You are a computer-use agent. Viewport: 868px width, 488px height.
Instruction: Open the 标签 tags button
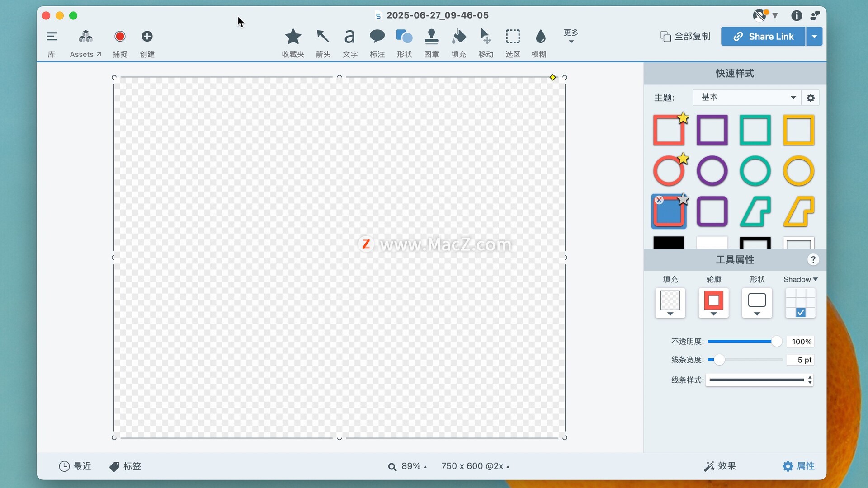coord(125,466)
